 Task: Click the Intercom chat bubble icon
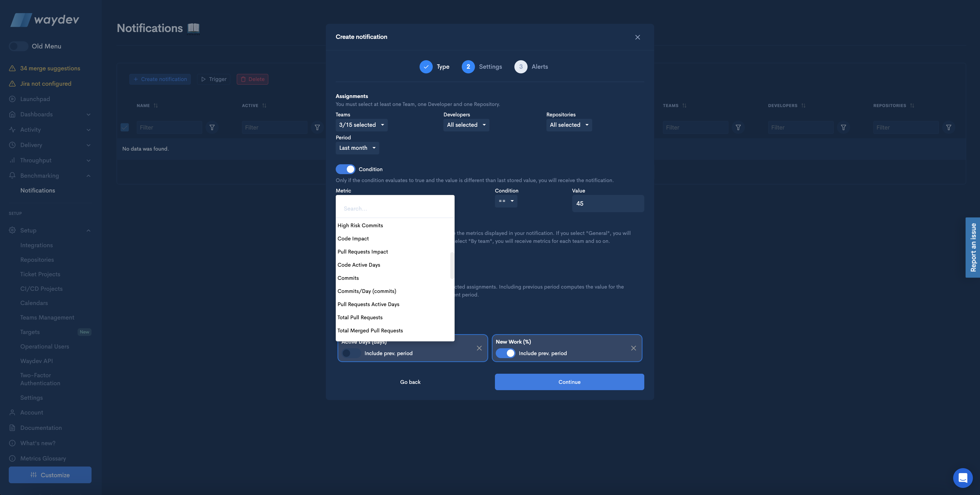pos(962,477)
